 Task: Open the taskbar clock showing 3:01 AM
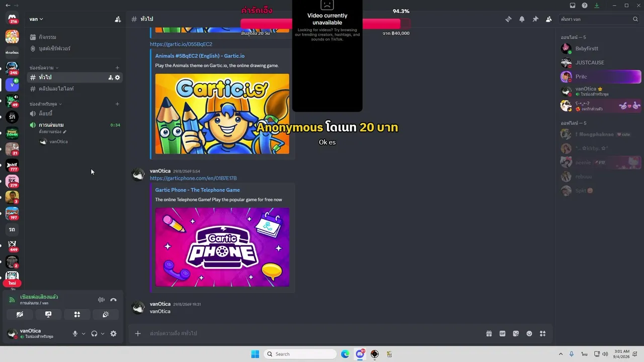622,354
